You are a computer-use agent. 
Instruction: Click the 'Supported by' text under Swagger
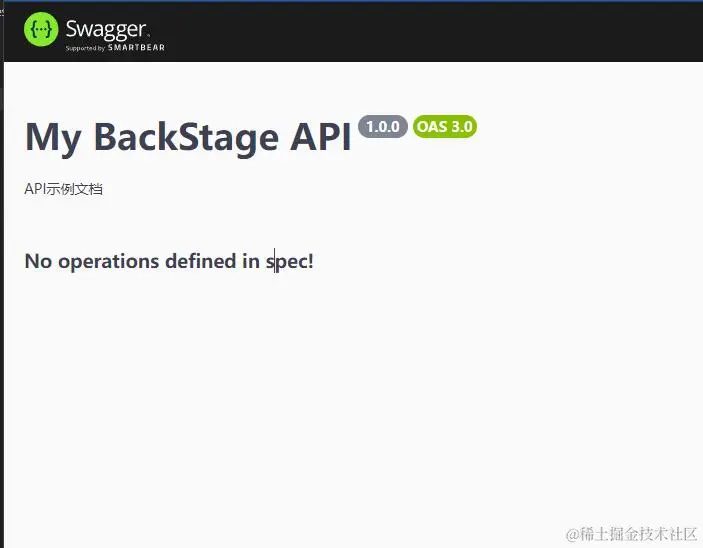(85, 48)
